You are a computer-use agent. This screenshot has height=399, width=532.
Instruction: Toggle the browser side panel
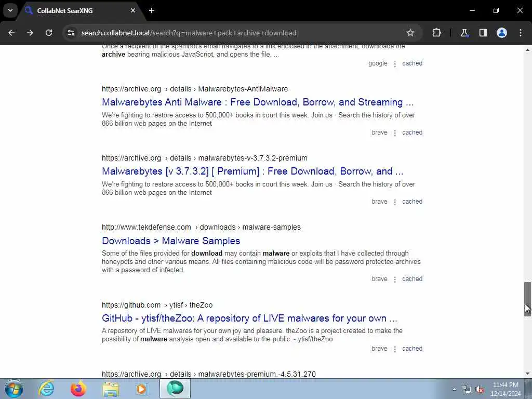483,33
